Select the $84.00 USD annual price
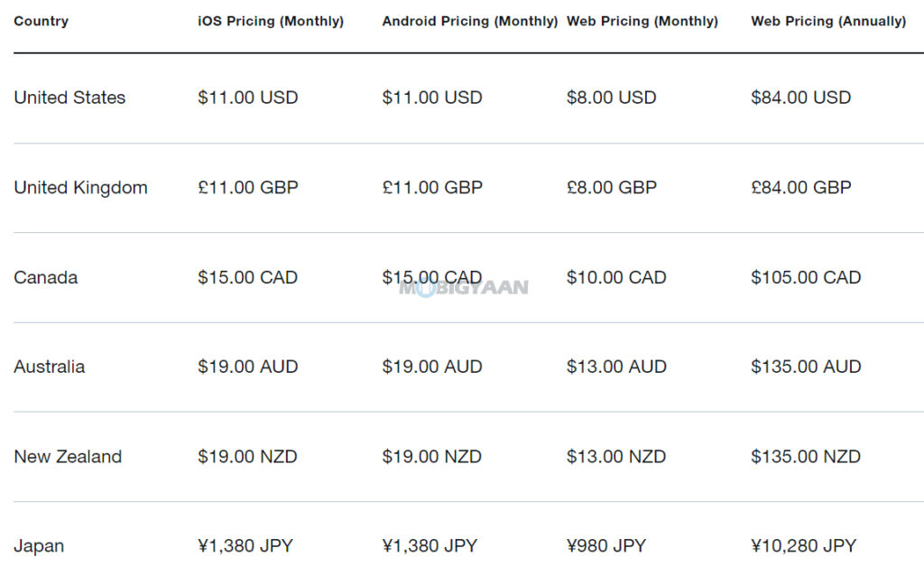Screen dimensions: 924x576 (x=801, y=98)
